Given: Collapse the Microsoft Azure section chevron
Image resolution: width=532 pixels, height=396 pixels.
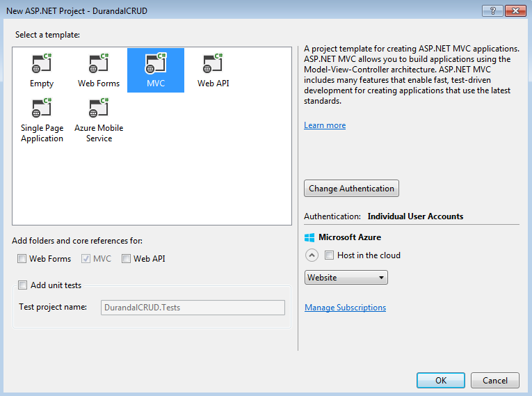Looking at the screenshot, I should click(x=312, y=255).
